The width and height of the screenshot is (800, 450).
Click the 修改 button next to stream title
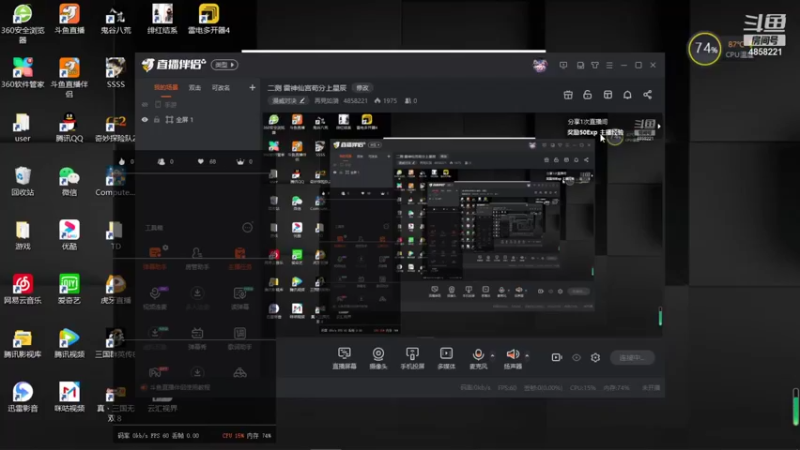pyautogui.click(x=362, y=88)
